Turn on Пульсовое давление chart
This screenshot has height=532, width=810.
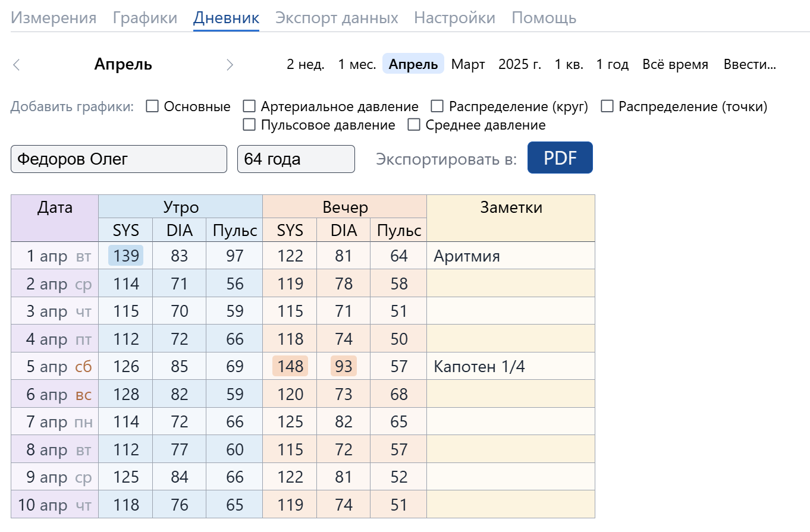249,125
